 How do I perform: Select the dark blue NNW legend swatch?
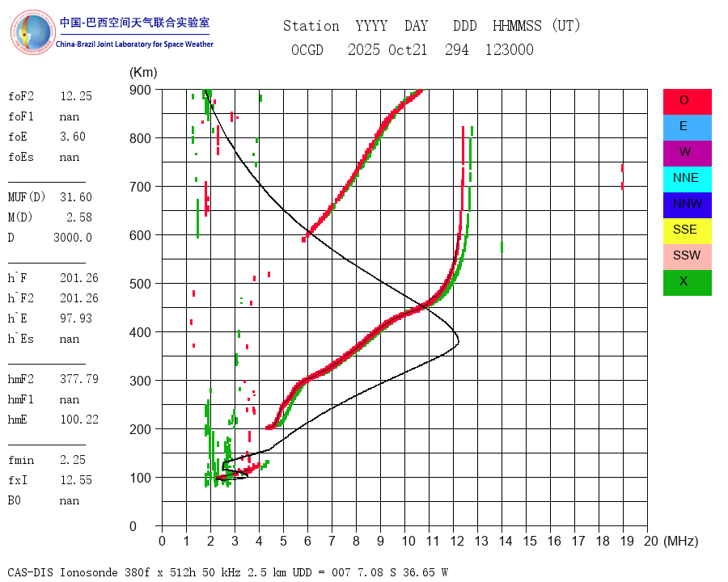687,205
